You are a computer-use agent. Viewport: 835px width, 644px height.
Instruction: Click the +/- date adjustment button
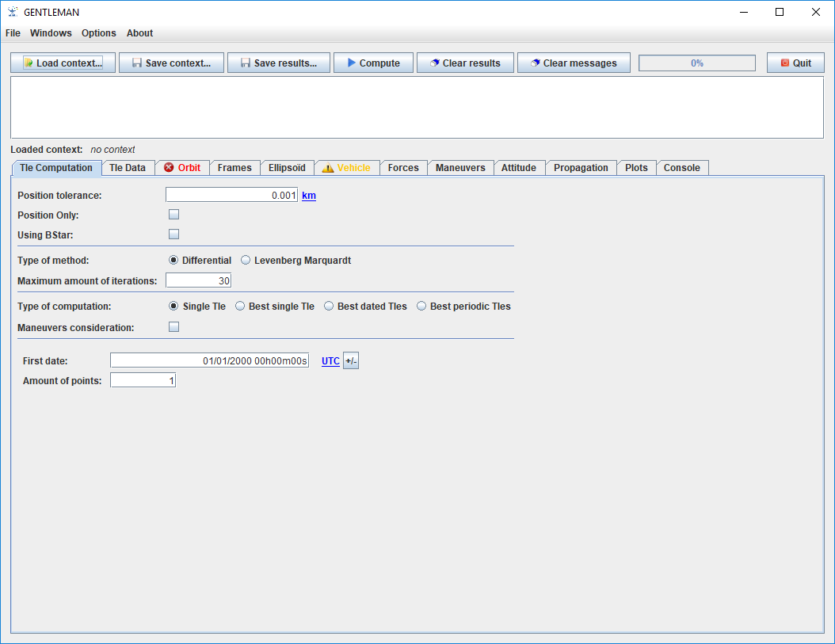pos(351,361)
